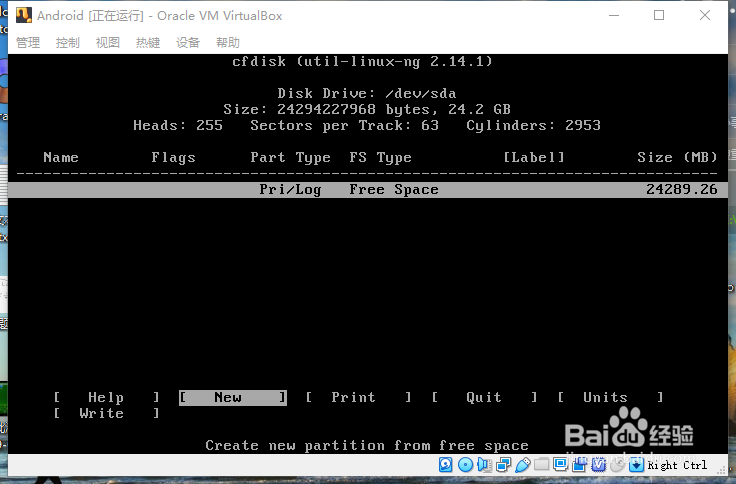Click the 'Disk Drive: /dev/sda' text
The width and height of the screenshot is (736, 484).
click(x=367, y=93)
